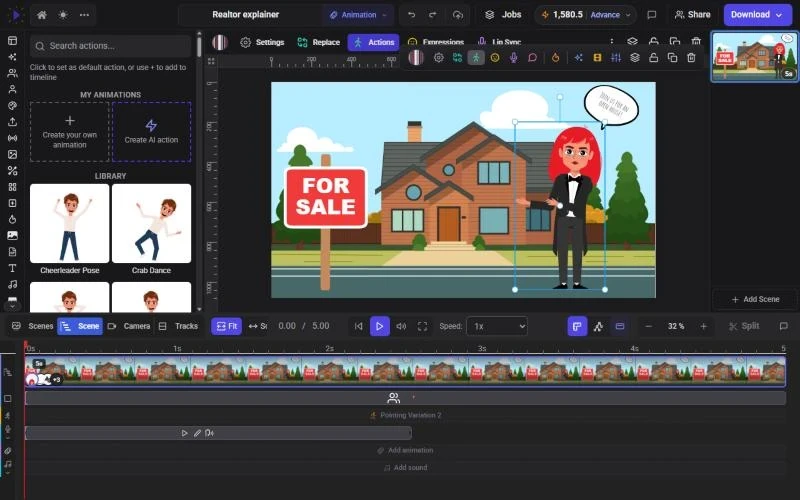Switch to the Camera timeline tab

tap(129, 326)
